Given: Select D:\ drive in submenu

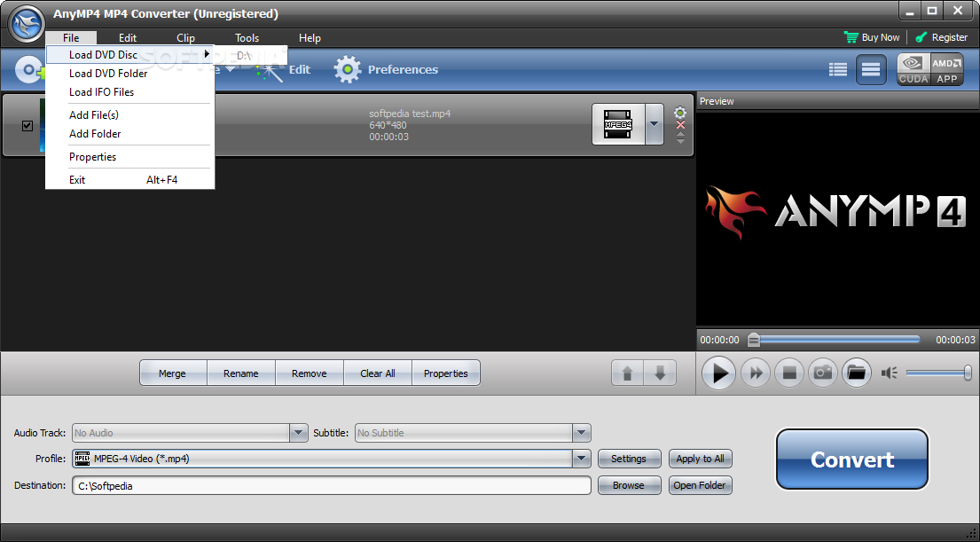Looking at the screenshot, I should (251, 56).
